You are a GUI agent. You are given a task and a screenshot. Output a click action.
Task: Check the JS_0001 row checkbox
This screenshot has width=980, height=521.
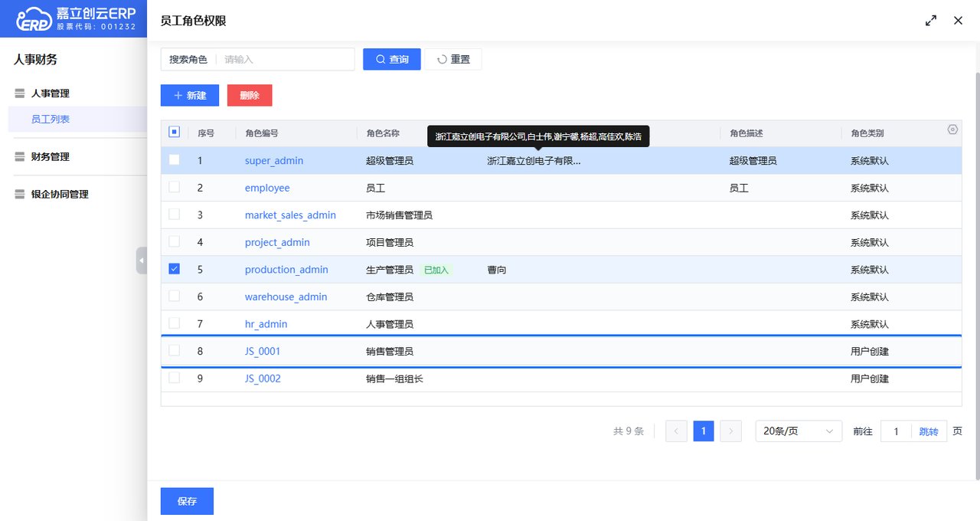click(174, 350)
